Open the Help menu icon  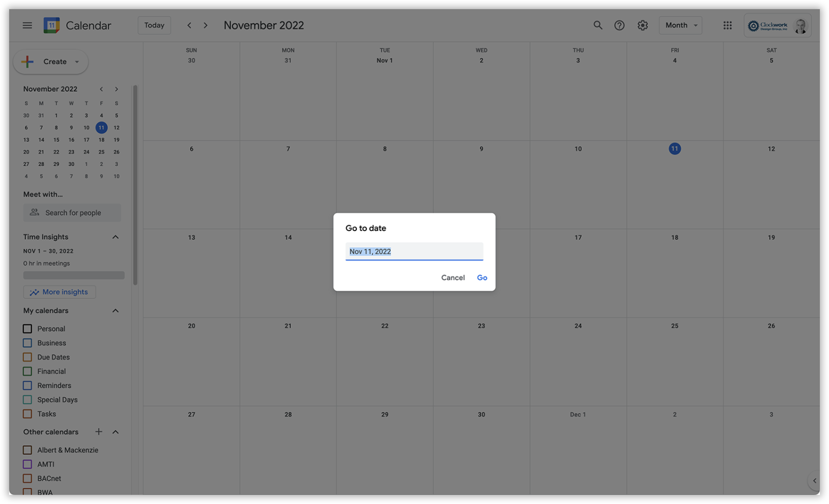(x=620, y=25)
